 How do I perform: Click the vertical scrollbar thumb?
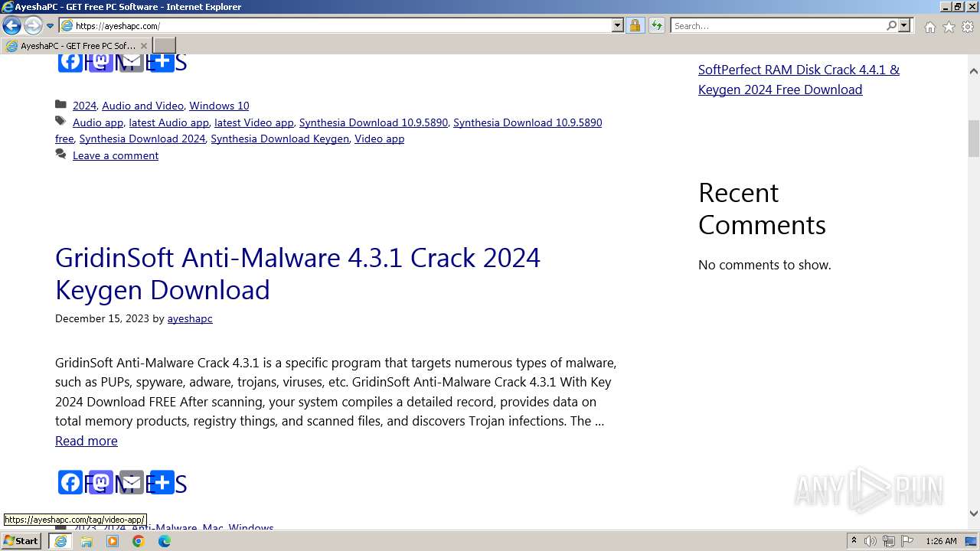click(974, 138)
